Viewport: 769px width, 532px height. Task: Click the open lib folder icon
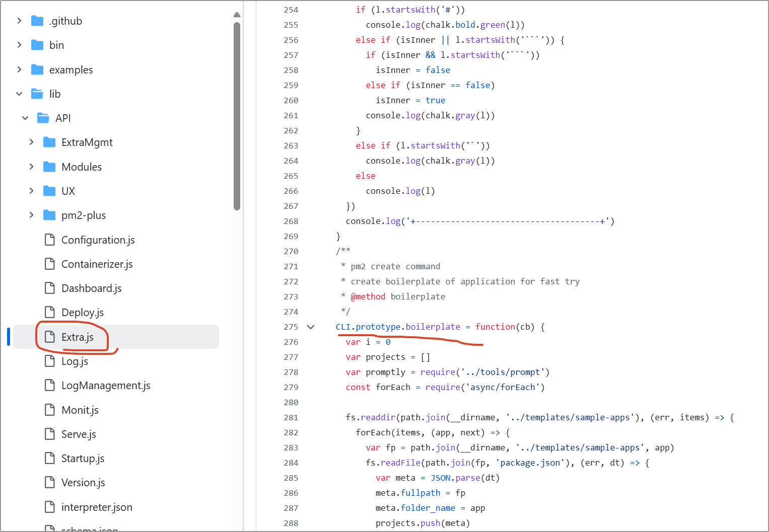click(x=37, y=94)
